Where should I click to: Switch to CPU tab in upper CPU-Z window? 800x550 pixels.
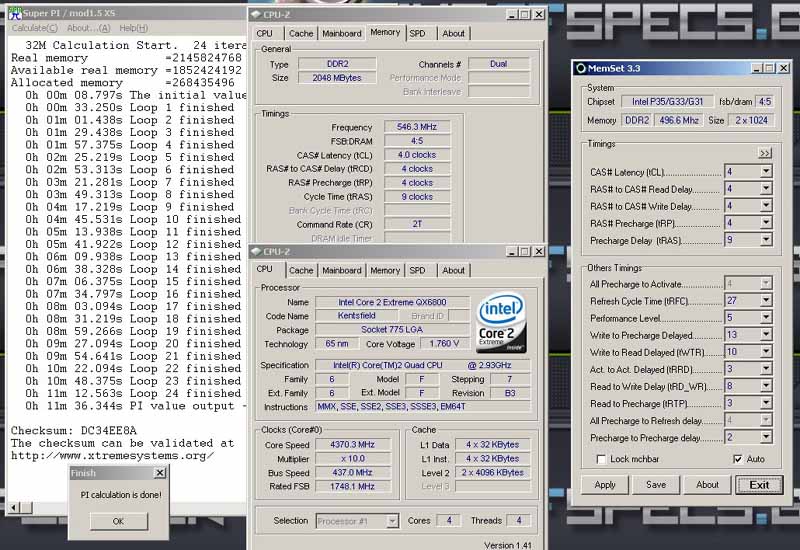click(264, 34)
